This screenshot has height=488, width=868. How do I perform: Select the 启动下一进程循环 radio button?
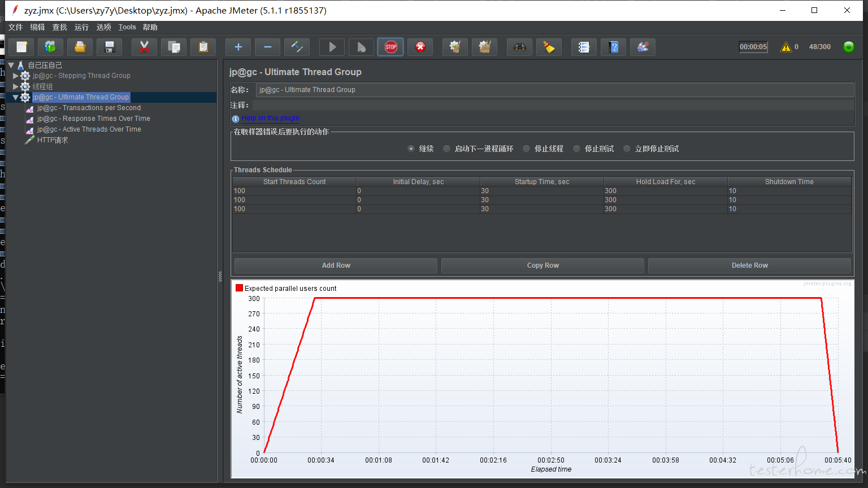coord(446,149)
